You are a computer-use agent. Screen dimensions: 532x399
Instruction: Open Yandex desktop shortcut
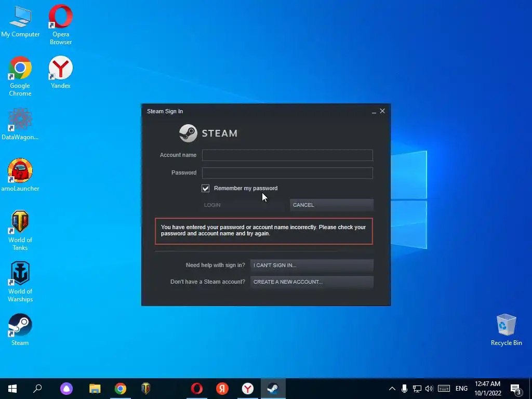coord(61,72)
